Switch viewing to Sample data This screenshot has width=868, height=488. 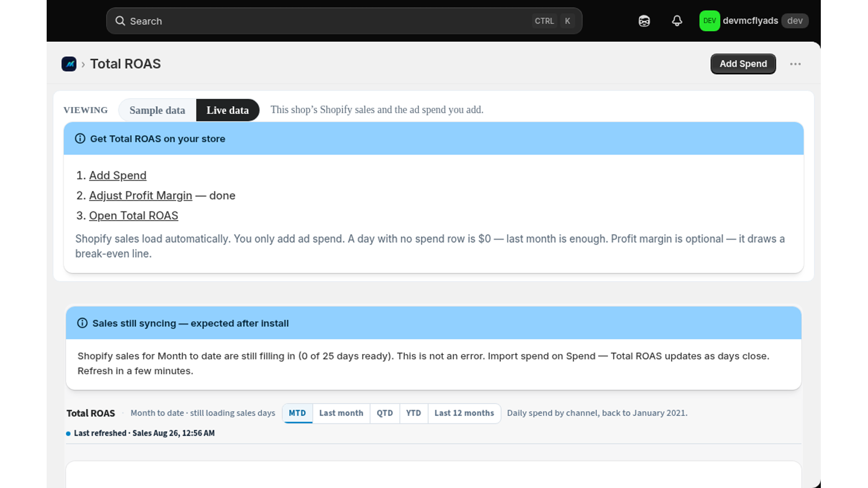point(157,110)
